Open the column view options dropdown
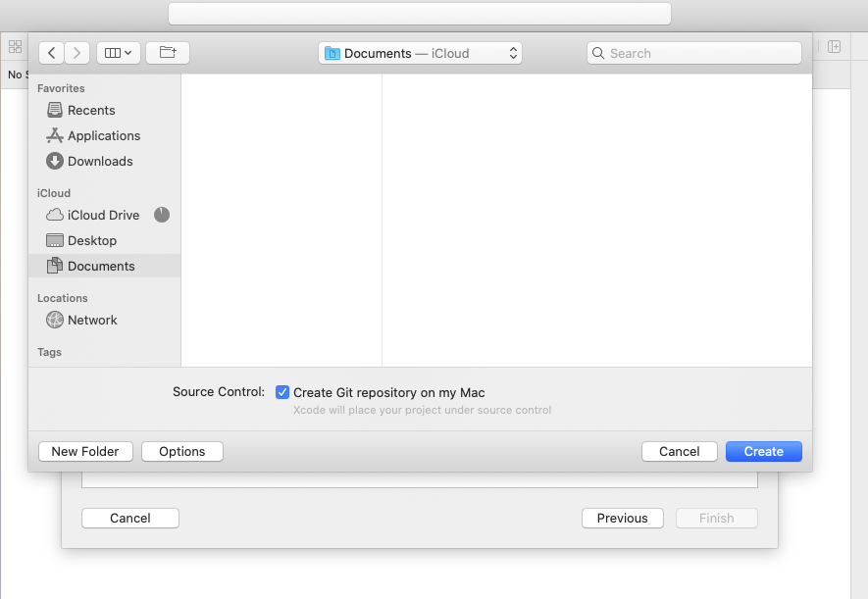The image size is (868, 599). click(119, 53)
